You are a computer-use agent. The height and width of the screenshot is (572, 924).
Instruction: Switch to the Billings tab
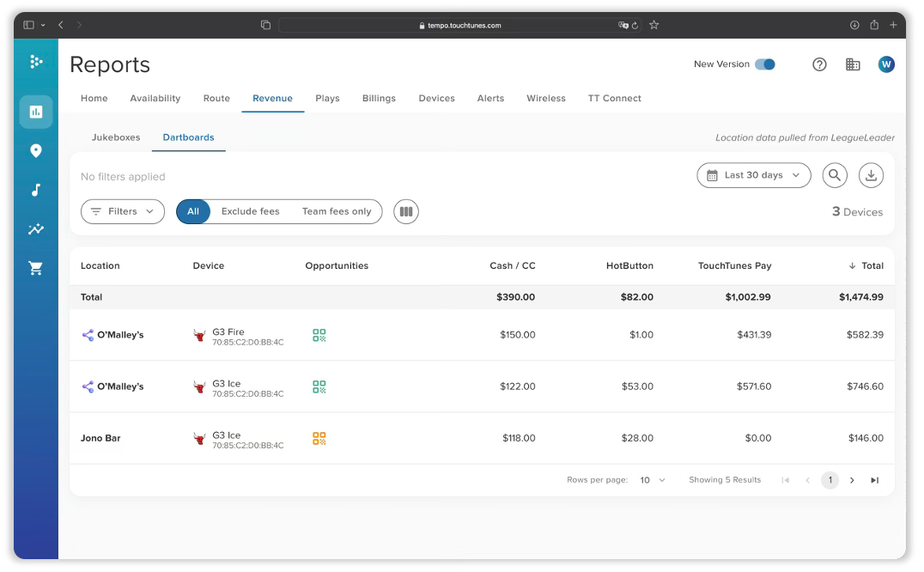pyautogui.click(x=379, y=98)
